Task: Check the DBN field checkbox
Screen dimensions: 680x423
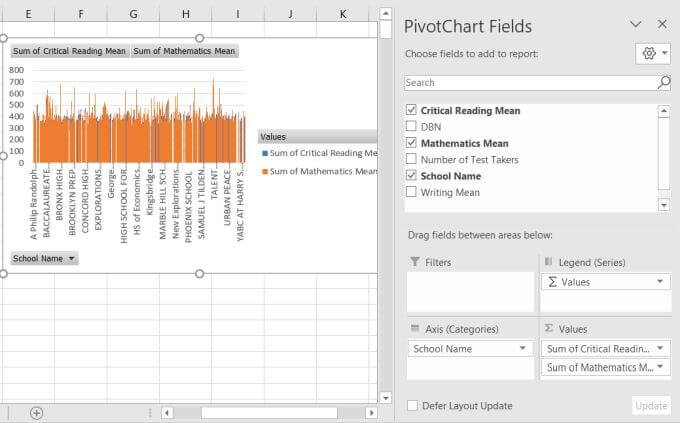Action: [411, 127]
